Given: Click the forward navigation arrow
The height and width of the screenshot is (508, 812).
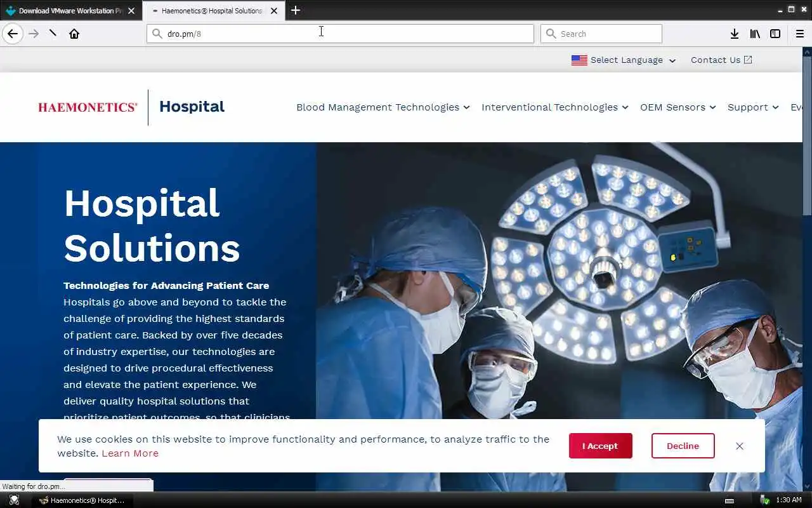Looking at the screenshot, I should click(34, 34).
